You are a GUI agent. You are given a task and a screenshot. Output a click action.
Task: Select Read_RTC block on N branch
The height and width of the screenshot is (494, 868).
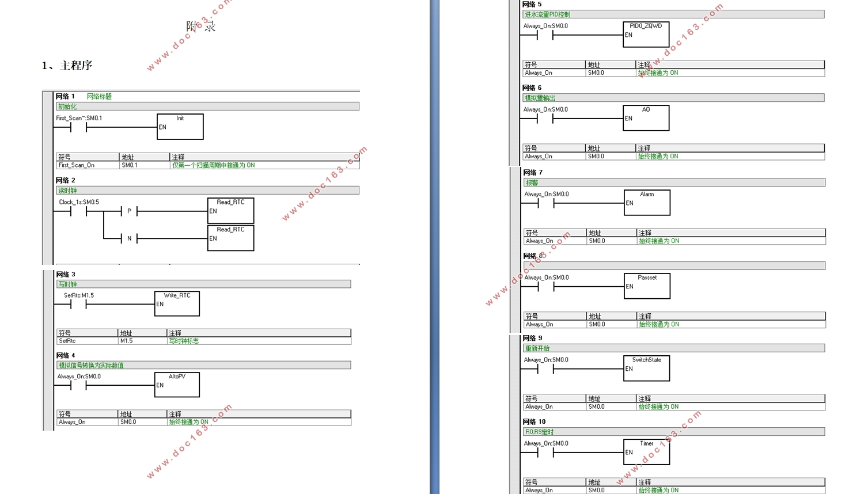pos(230,238)
